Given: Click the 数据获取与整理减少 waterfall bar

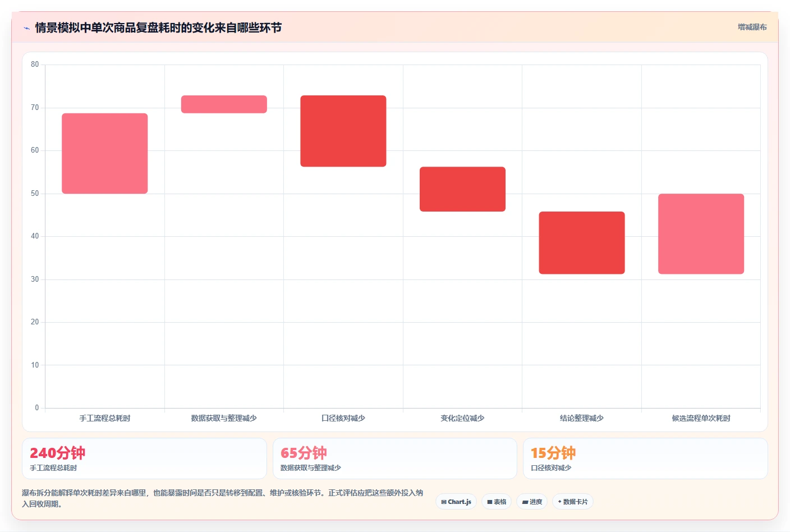Looking at the screenshot, I should [224, 104].
